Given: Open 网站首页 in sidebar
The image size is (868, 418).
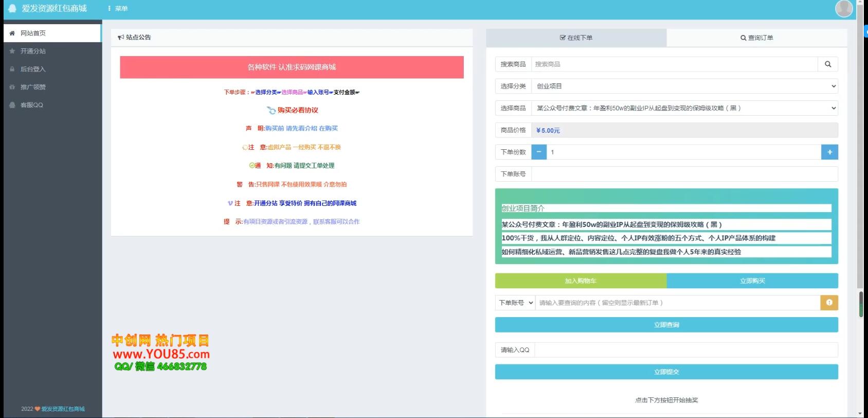Looking at the screenshot, I should point(33,33).
